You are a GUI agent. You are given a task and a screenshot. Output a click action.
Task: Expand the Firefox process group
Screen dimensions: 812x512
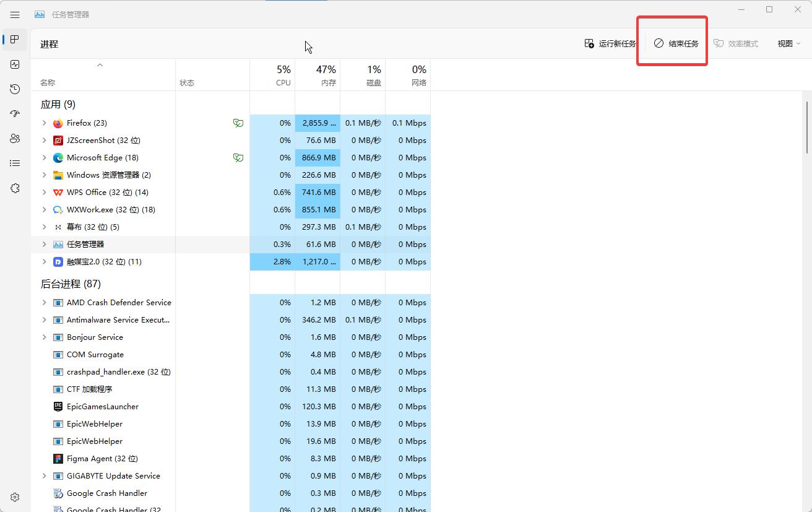(44, 123)
